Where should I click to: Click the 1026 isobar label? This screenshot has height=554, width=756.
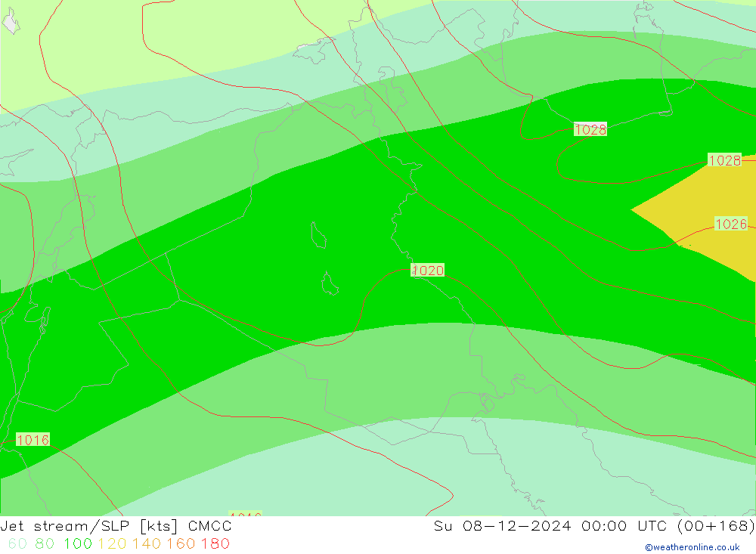731,224
